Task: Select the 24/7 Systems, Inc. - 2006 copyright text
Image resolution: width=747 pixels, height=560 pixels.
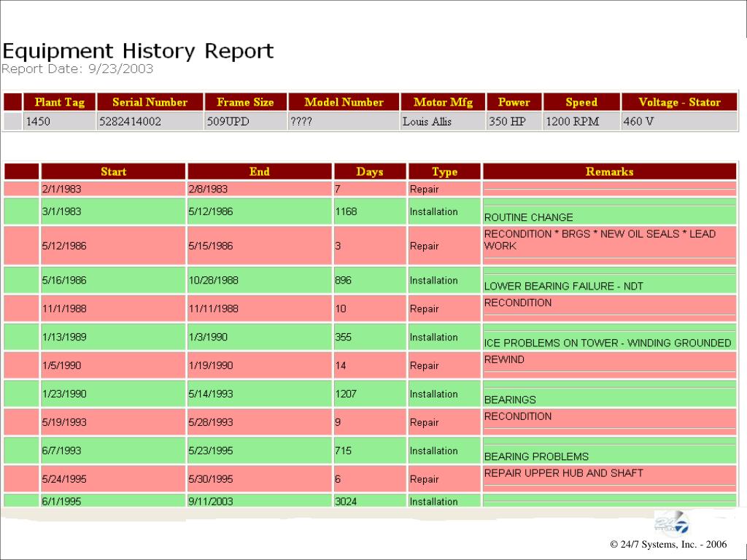Action: [668, 544]
